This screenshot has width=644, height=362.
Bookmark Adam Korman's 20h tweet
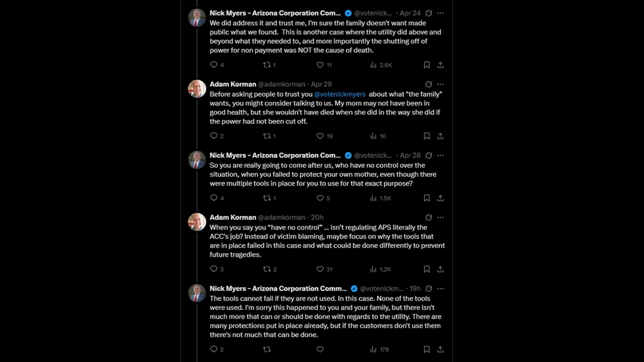(x=427, y=269)
